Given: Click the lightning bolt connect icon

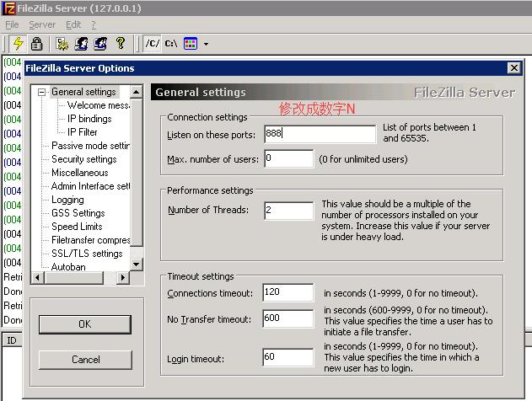Looking at the screenshot, I should click(x=18, y=44).
